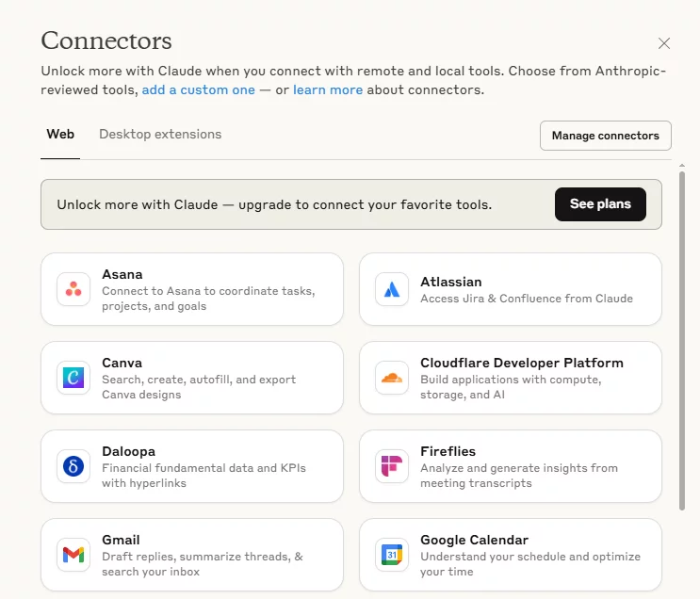The width and height of the screenshot is (700, 599).
Task: Close the Connectors dialog with the X
Action: click(x=664, y=43)
